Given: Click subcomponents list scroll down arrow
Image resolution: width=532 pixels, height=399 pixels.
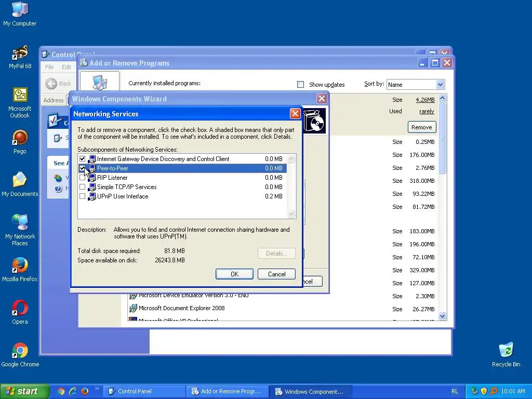Looking at the screenshot, I should point(291,214).
